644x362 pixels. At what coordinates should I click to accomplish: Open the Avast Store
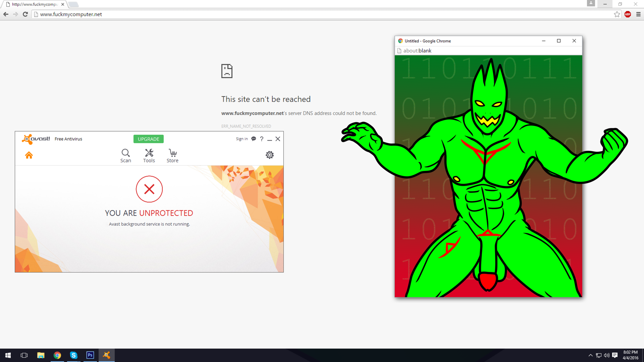[x=172, y=156]
